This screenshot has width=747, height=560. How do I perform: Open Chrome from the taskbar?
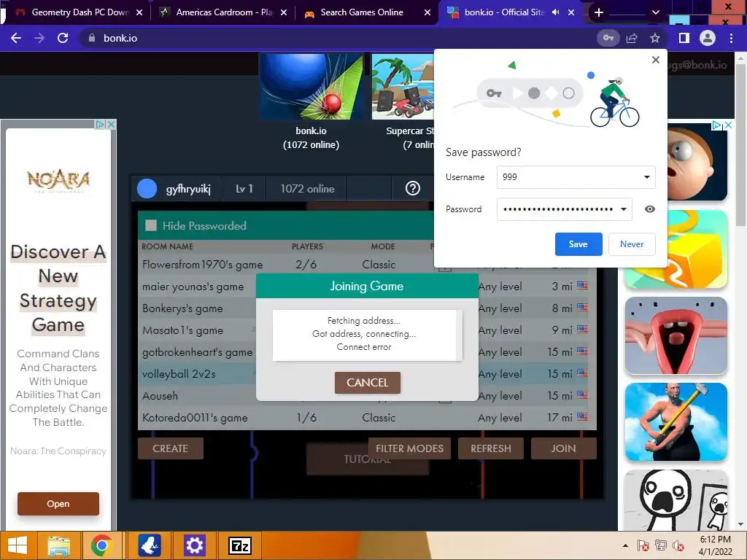(x=101, y=545)
